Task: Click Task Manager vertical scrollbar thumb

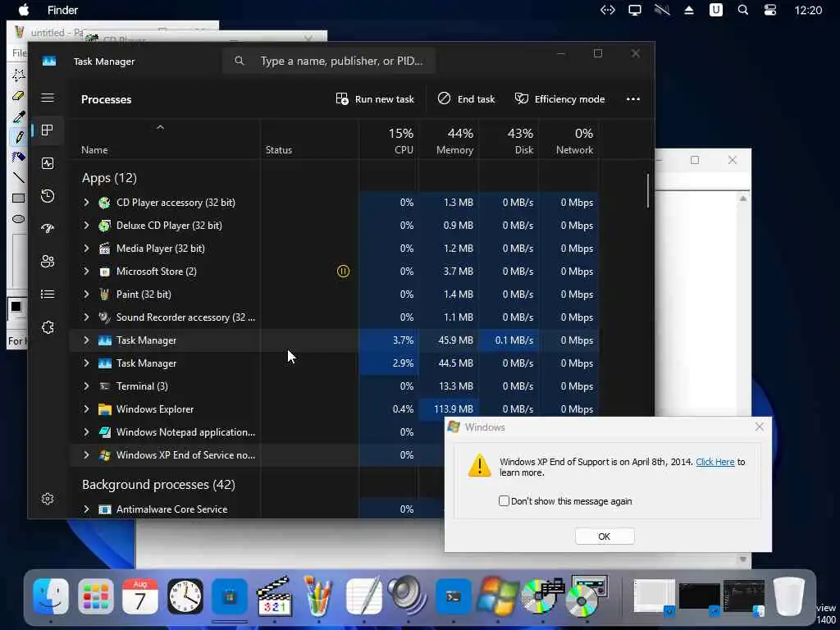Action: coord(648,190)
